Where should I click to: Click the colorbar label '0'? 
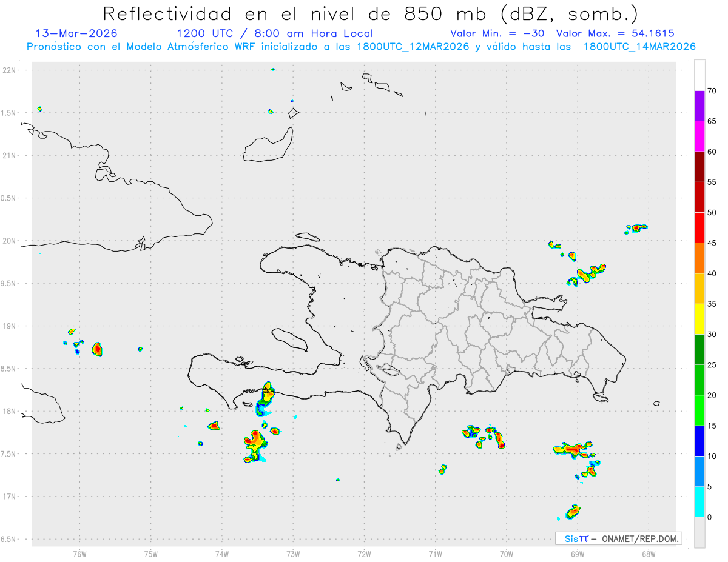[710, 517]
